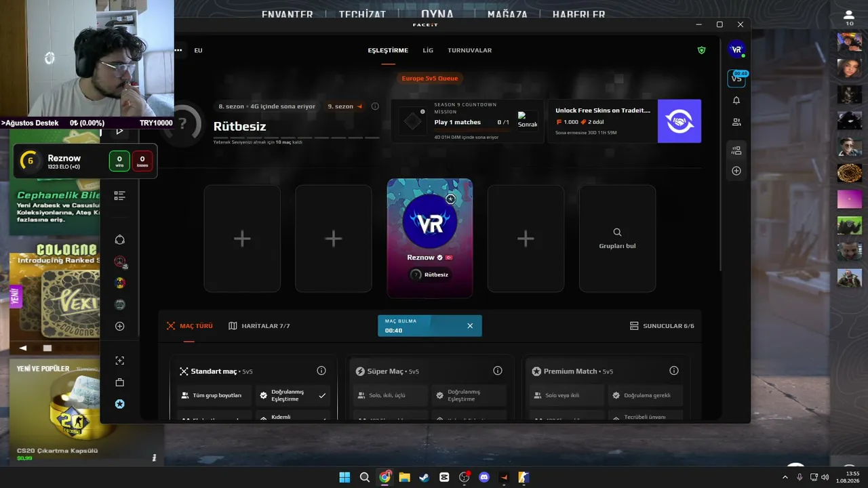The image size is (868, 488).
Task: Open the VS match timer icon showing 00:40
Action: (736, 79)
